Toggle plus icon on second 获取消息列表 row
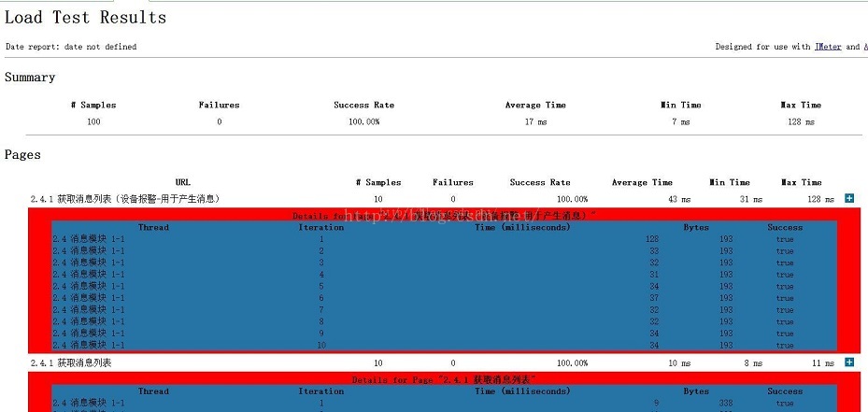 pos(849,362)
